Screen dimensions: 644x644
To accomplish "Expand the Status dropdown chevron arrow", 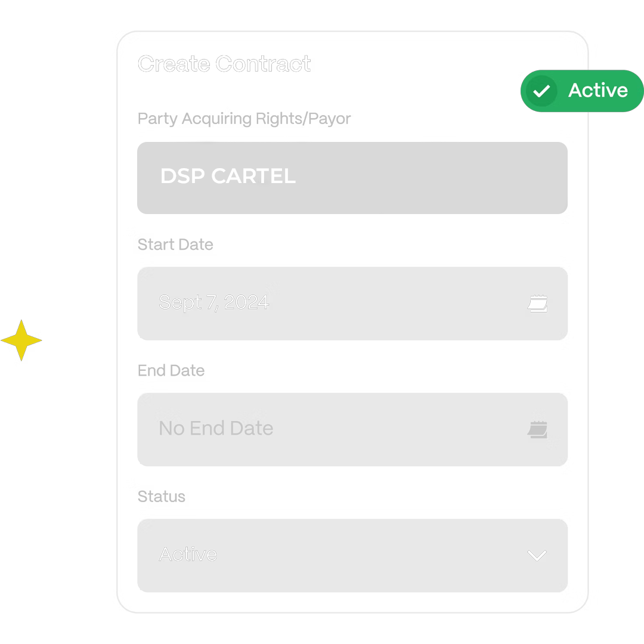I will (537, 555).
